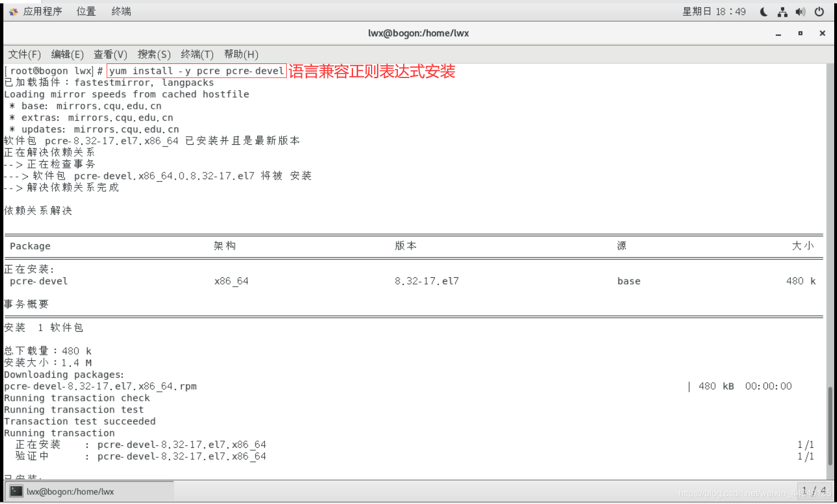Screen dimensions: 837x504
Task: Open the 帮助(H) menu
Action: point(241,54)
